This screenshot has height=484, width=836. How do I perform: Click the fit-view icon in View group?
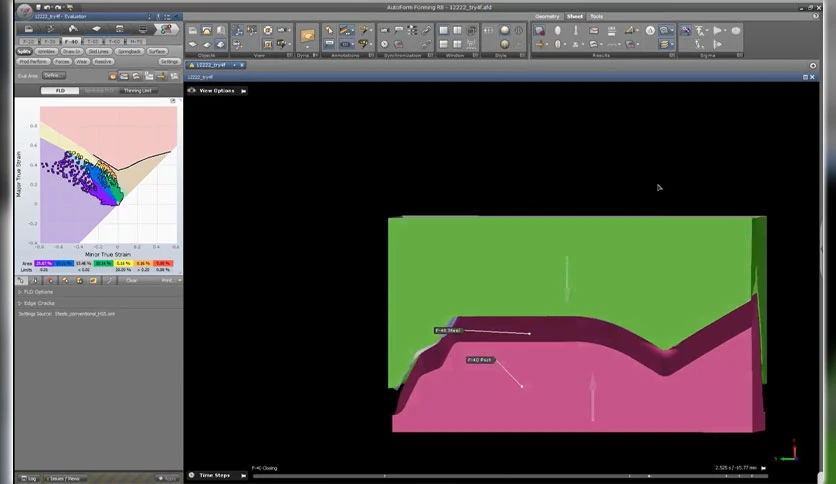(x=268, y=30)
